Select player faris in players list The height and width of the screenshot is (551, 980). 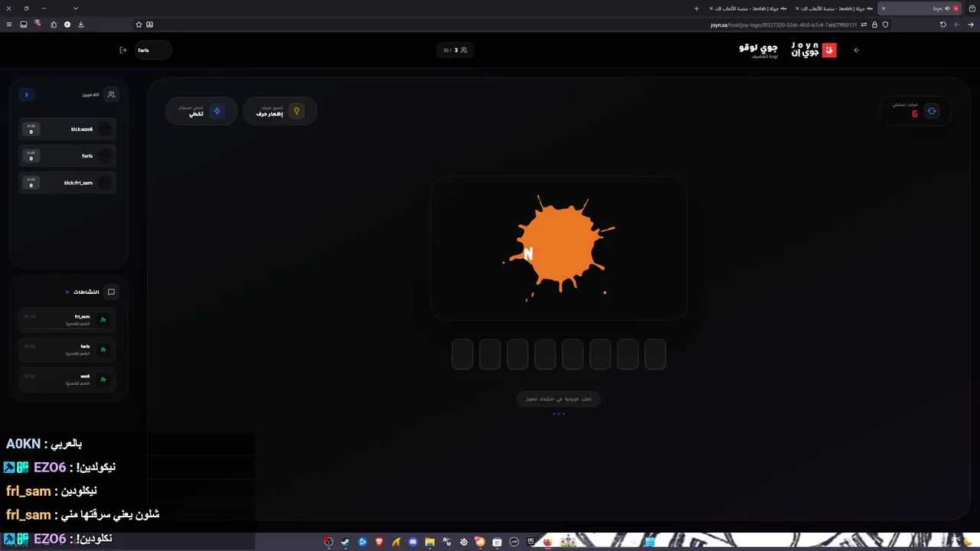coord(67,156)
